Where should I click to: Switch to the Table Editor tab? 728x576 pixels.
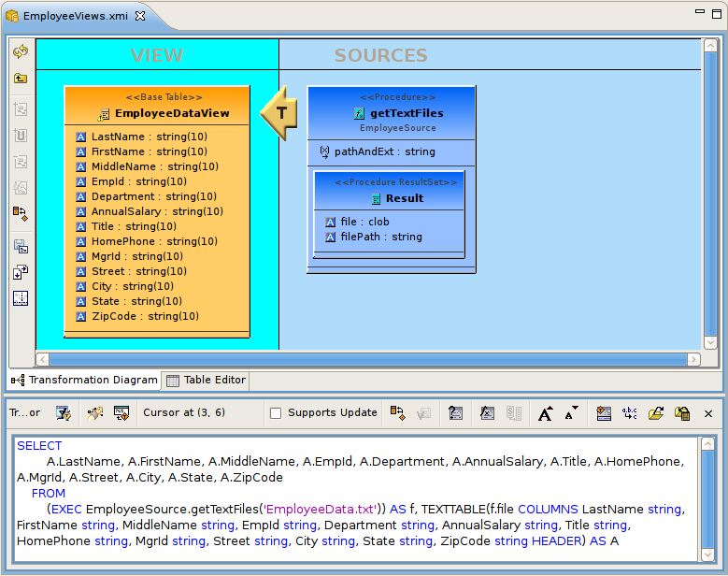click(x=206, y=380)
